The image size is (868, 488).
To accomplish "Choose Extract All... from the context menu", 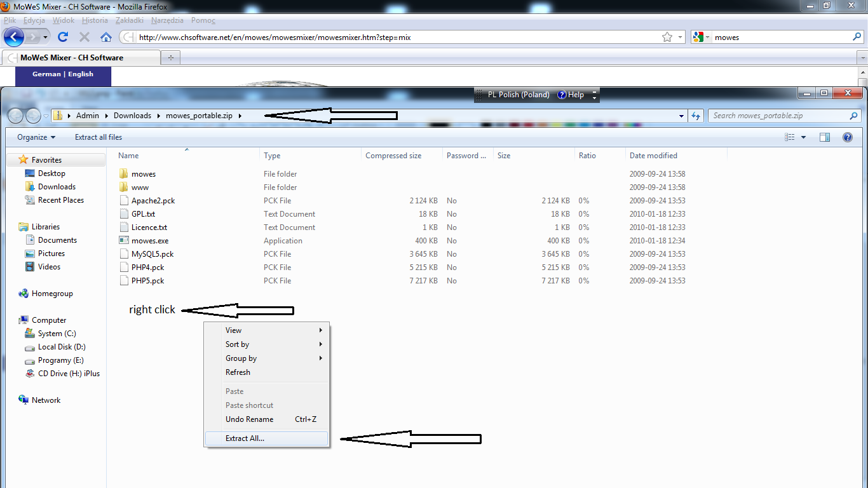I will click(266, 438).
